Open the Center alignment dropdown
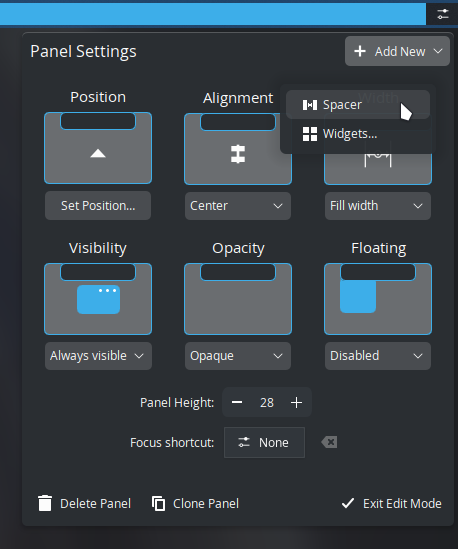 (x=238, y=206)
